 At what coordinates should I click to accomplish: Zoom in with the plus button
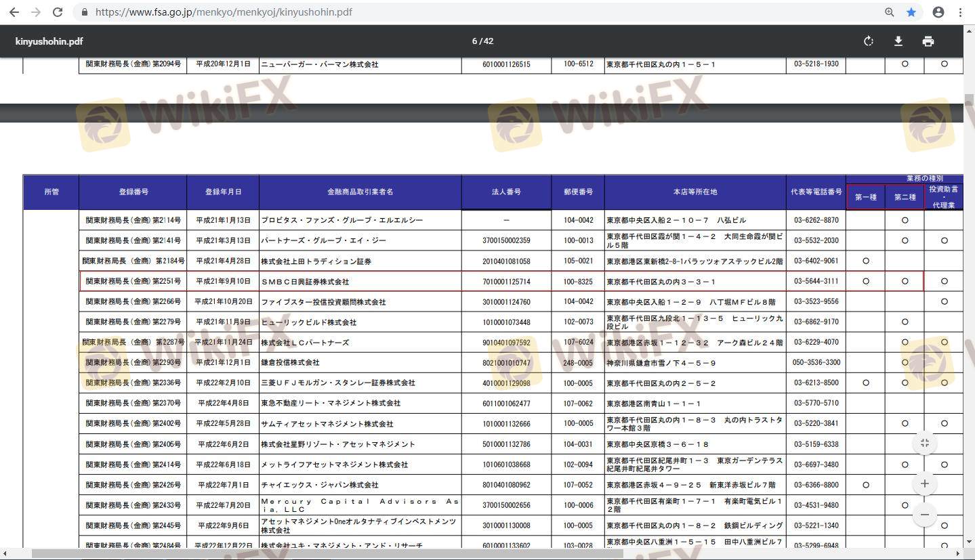925,483
